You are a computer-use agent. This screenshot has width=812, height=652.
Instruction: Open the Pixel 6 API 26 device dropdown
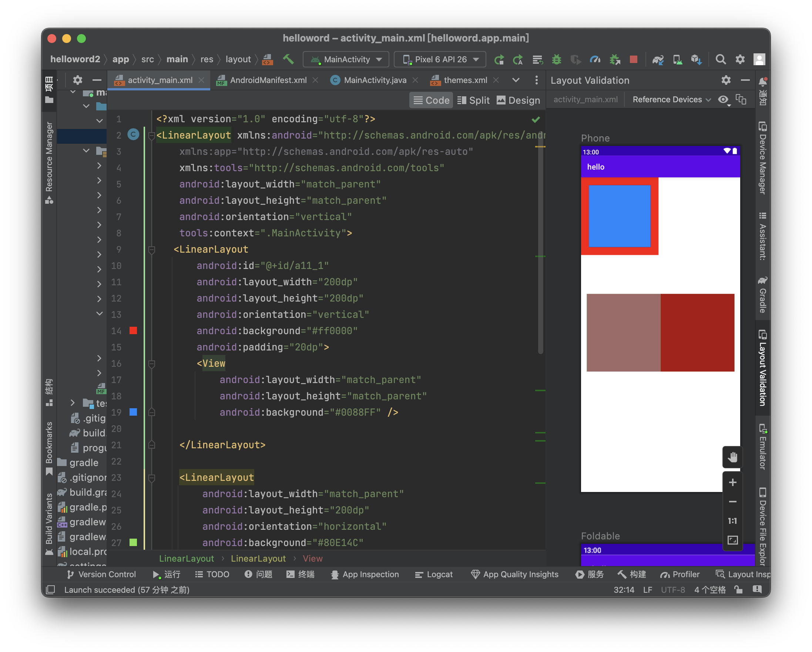point(440,59)
